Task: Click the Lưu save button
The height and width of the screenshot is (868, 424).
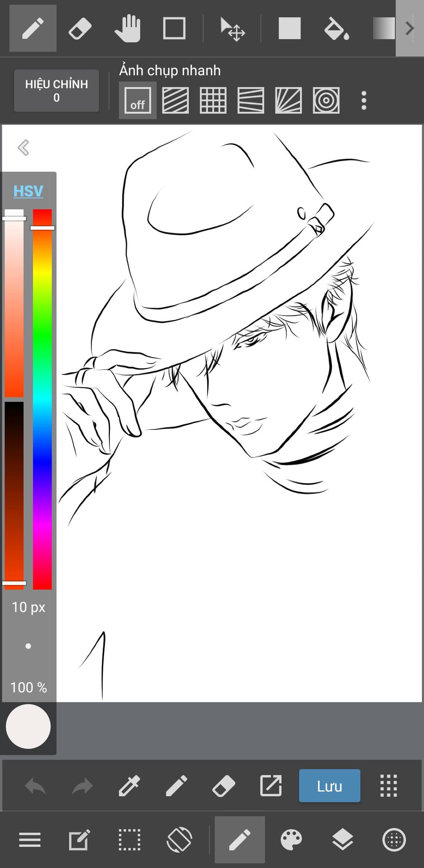Action: 329,786
